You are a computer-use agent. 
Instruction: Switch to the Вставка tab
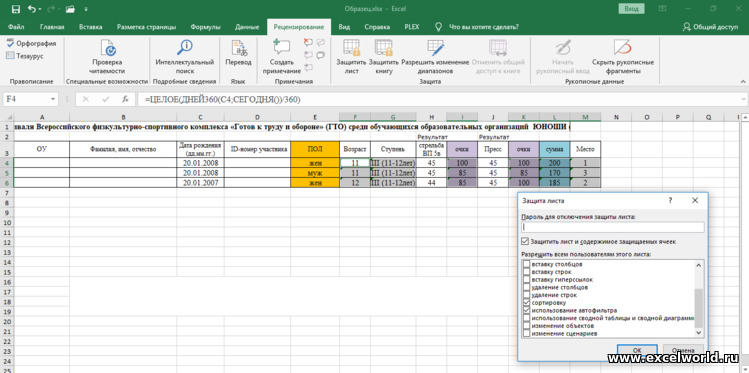(x=91, y=27)
